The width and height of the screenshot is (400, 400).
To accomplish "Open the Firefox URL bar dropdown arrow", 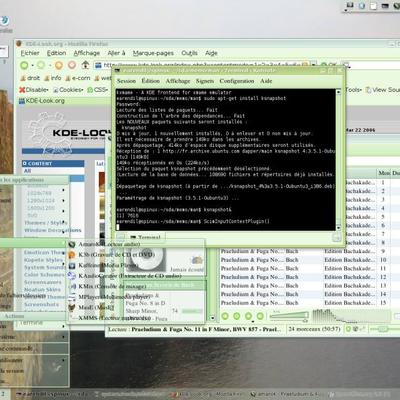I will pos(314,64).
